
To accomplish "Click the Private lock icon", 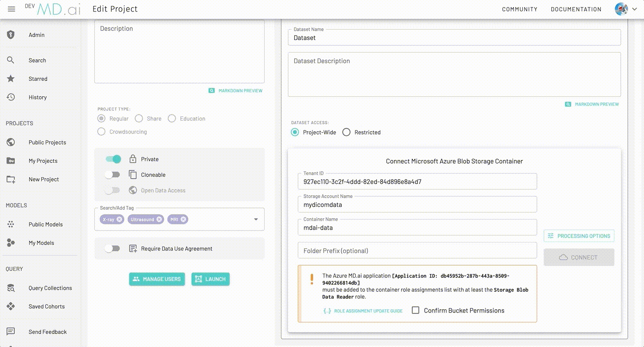I will 133,159.
